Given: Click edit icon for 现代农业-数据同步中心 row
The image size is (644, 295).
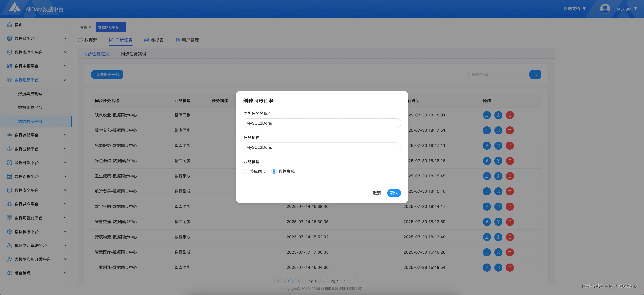Looking at the screenshot, I should tap(486, 115).
